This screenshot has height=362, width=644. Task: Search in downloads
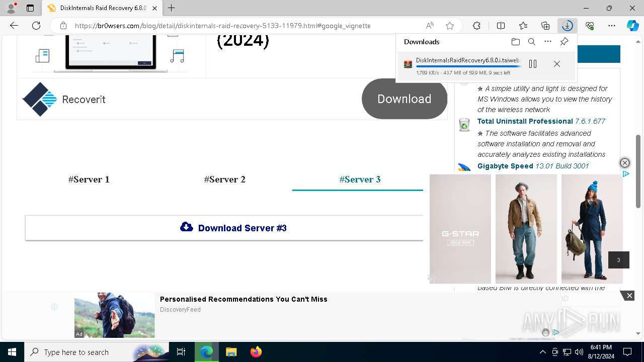click(532, 42)
